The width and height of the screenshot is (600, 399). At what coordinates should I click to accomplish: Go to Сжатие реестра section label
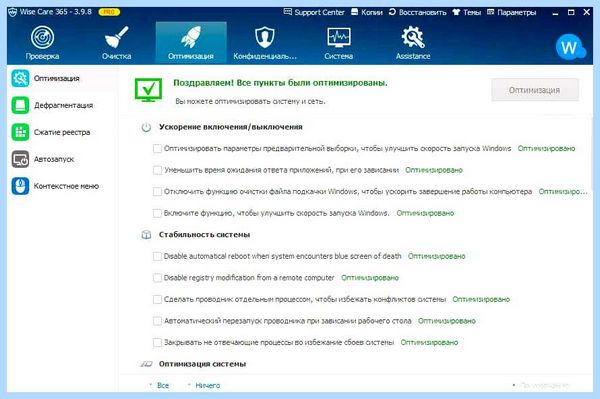pyautogui.click(x=62, y=132)
